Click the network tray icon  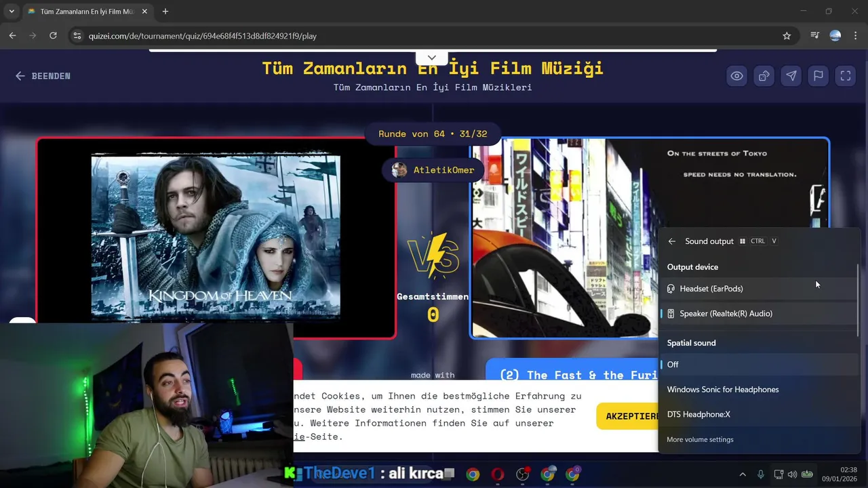click(x=778, y=474)
